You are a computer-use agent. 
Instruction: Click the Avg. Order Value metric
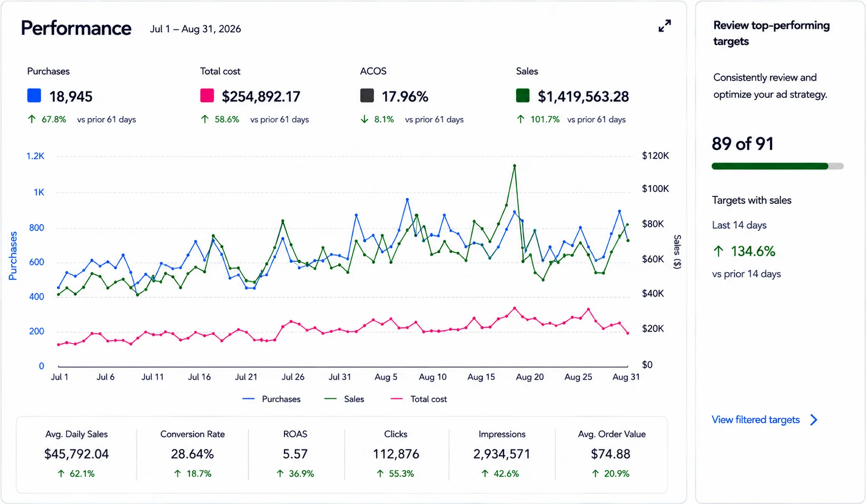611,454
